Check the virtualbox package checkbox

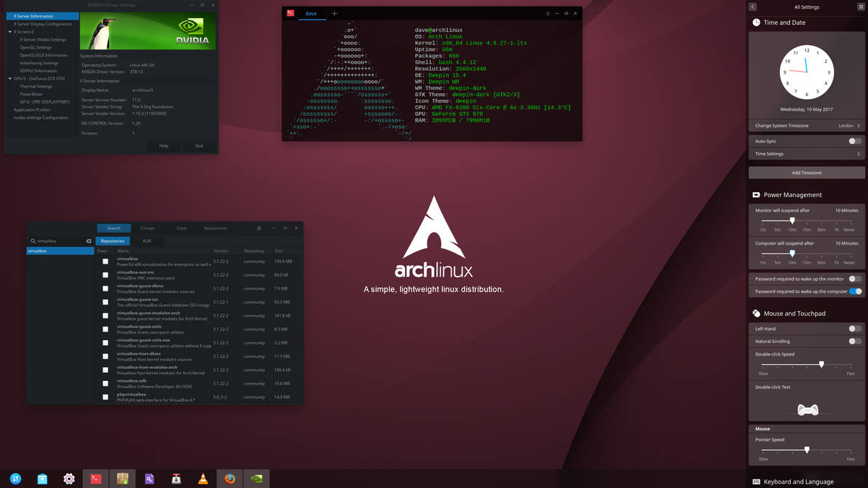(x=105, y=261)
